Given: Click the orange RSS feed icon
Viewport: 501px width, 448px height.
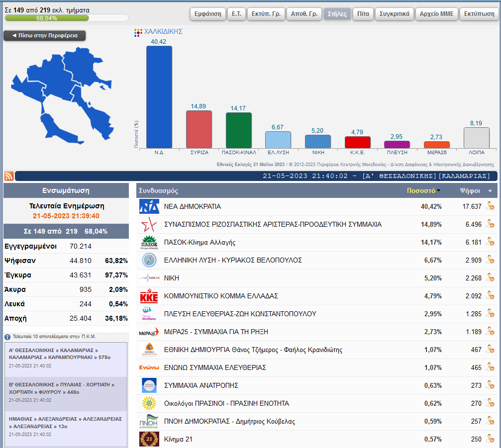Looking at the screenshot, I should [9, 176].
